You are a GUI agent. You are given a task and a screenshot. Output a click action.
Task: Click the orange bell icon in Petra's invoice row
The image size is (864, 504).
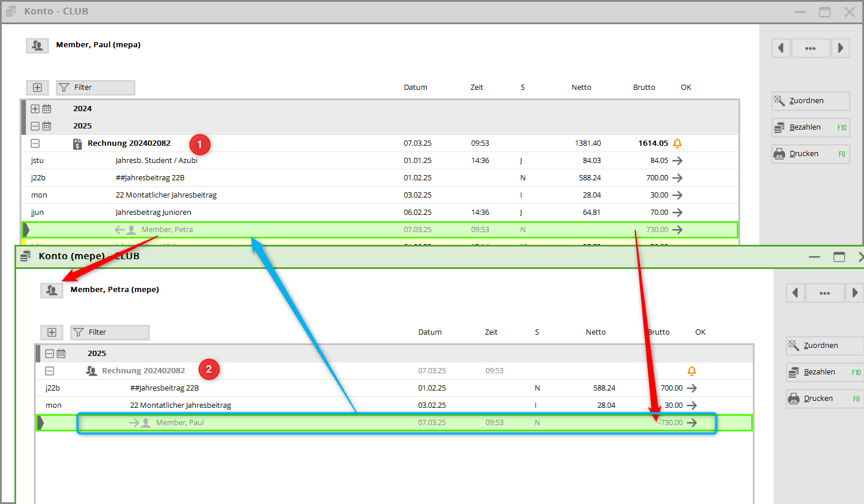692,371
